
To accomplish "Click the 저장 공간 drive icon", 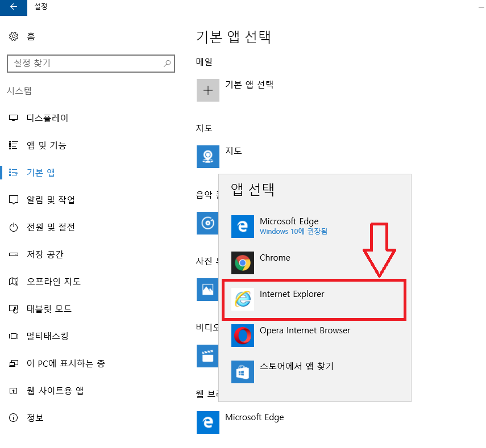I will pos(13,254).
